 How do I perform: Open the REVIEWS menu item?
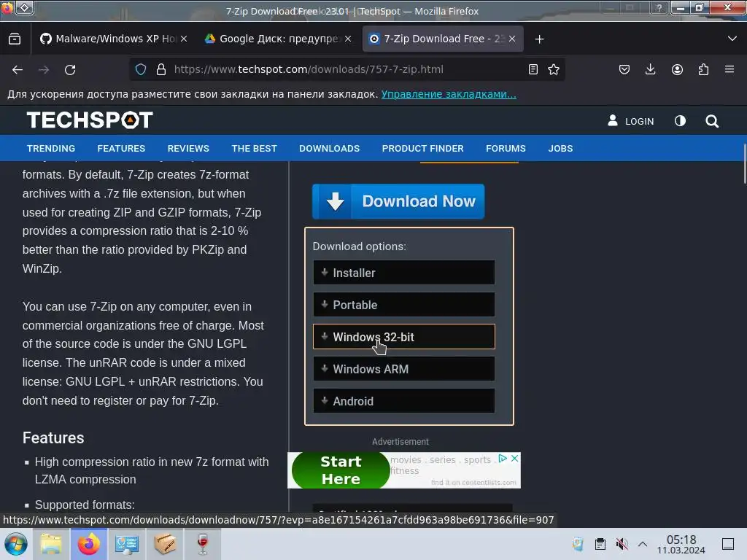click(188, 149)
